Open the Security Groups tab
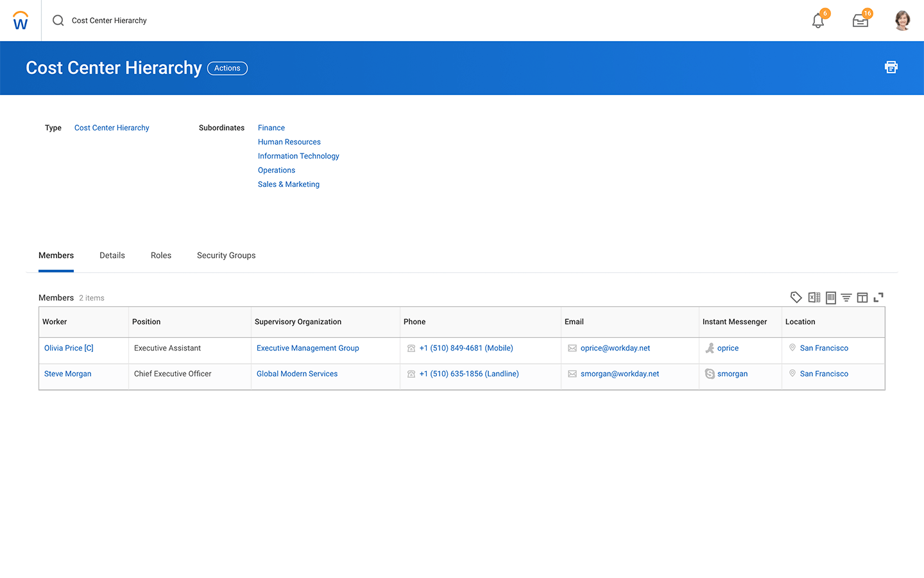This screenshot has height=578, width=924. pyautogui.click(x=226, y=256)
